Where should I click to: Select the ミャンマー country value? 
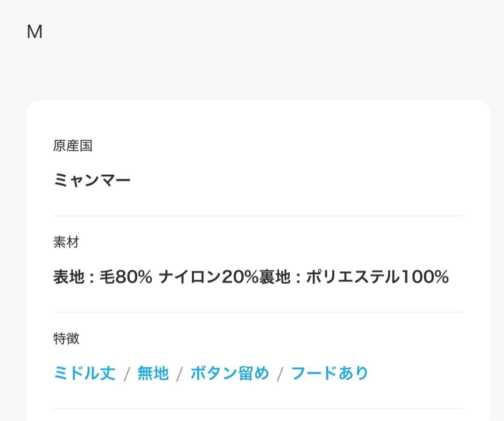click(x=92, y=180)
